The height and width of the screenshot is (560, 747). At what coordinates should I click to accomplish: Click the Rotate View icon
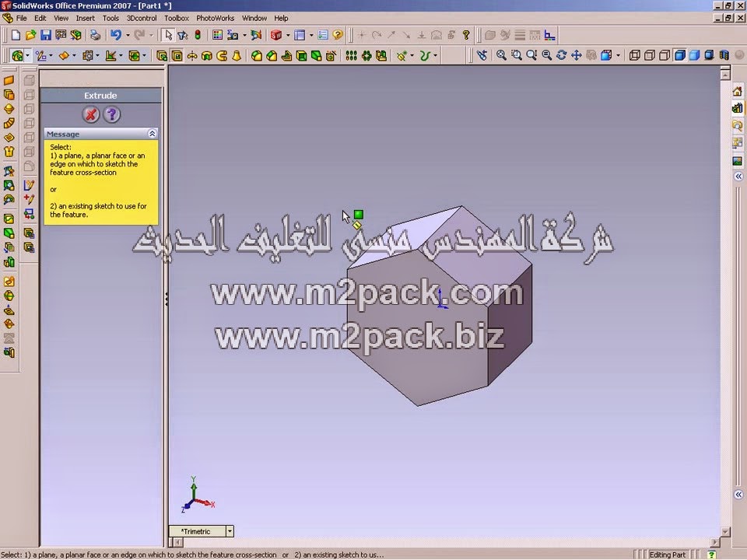(x=562, y=55)
